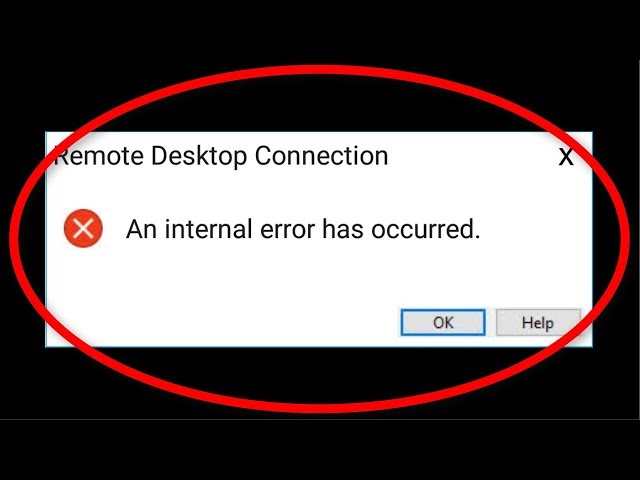640x480 pixels.
Task: Click the word 'Remote' in the dialog title
Action: (x=98, y=157)
